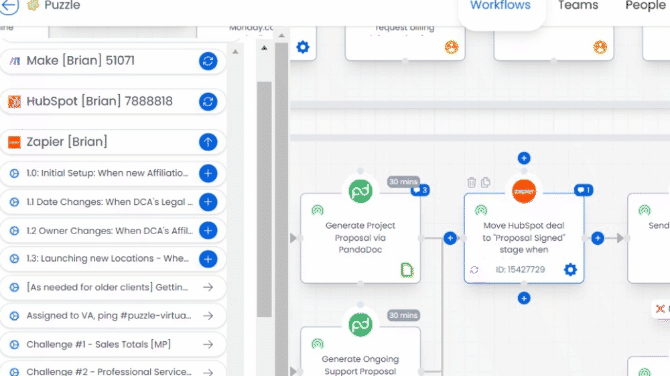Click the vertical scrollbar thumb beside the sidebar

(264, 199)
